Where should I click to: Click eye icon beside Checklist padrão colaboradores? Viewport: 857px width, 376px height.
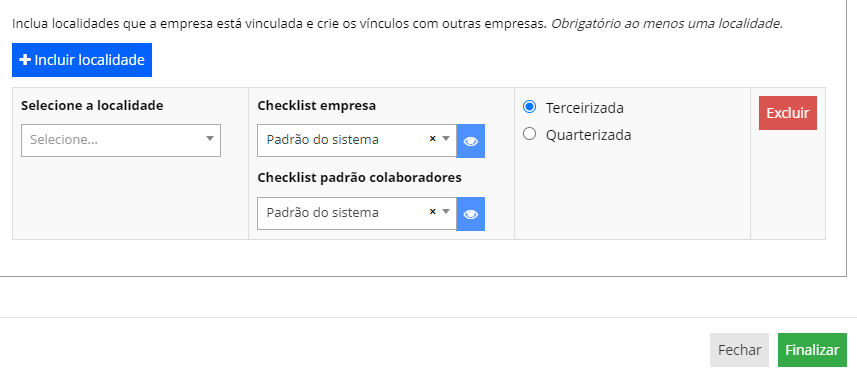[x=471, y=214]
